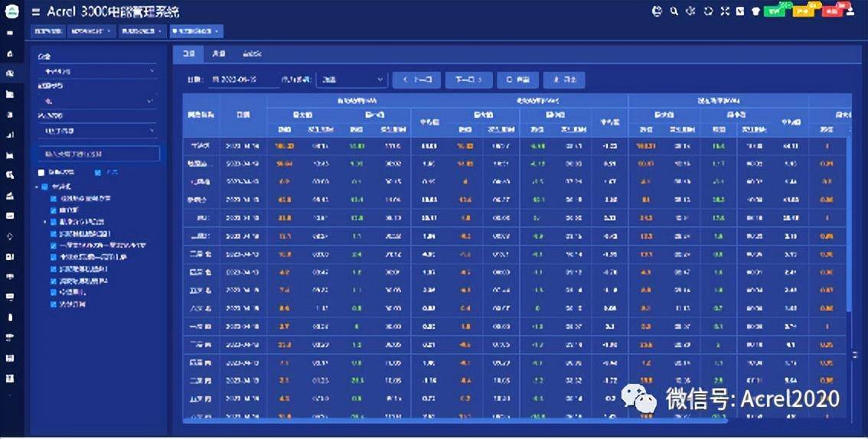Open the home icon in the left sidebar

(10, 54)
